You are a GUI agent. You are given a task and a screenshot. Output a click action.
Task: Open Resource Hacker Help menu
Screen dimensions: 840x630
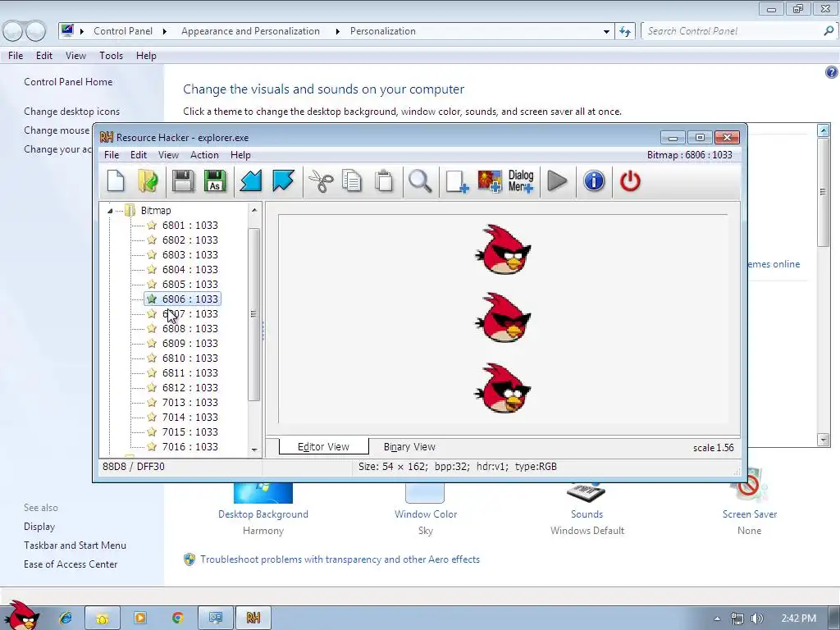240,155
